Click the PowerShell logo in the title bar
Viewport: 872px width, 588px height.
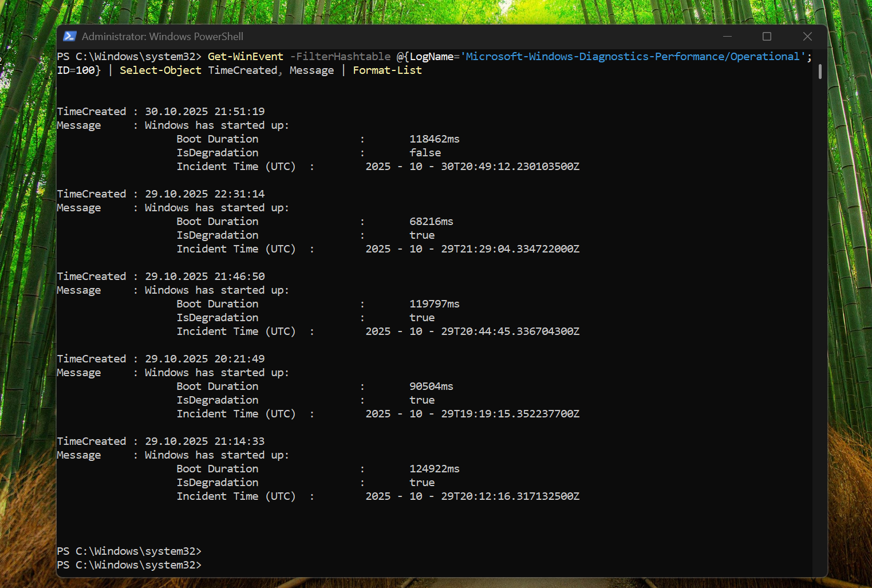[69, 35]
